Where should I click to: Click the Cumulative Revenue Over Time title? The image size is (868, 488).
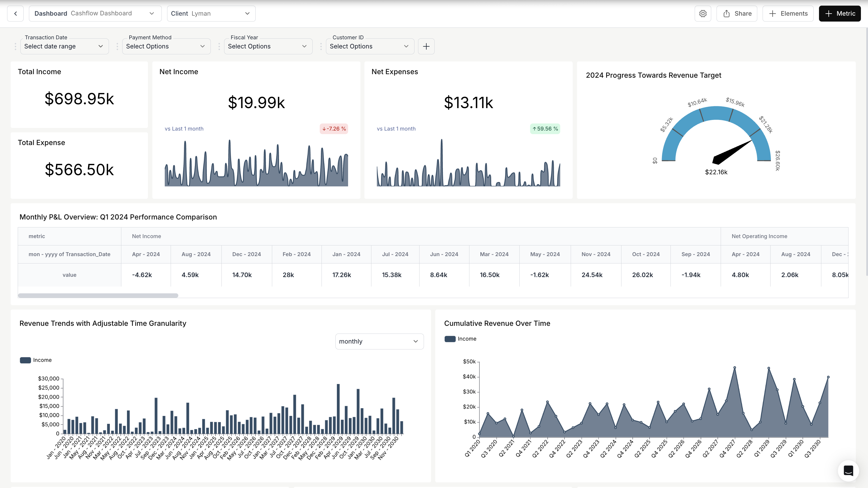(497, 323)
